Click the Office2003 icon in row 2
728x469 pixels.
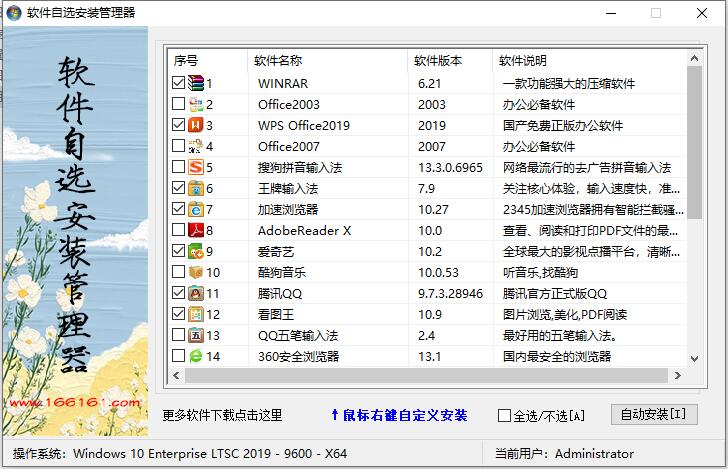(195, 104)
